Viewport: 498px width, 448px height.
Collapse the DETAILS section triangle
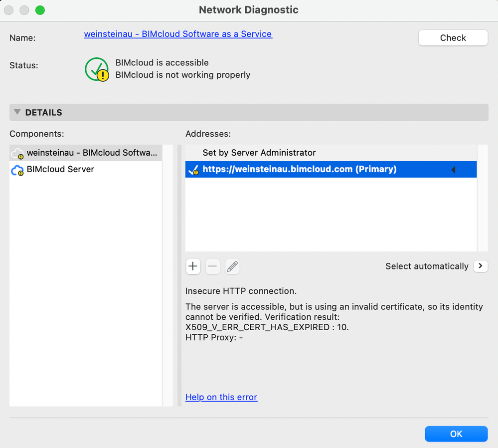tap(17, 112)
